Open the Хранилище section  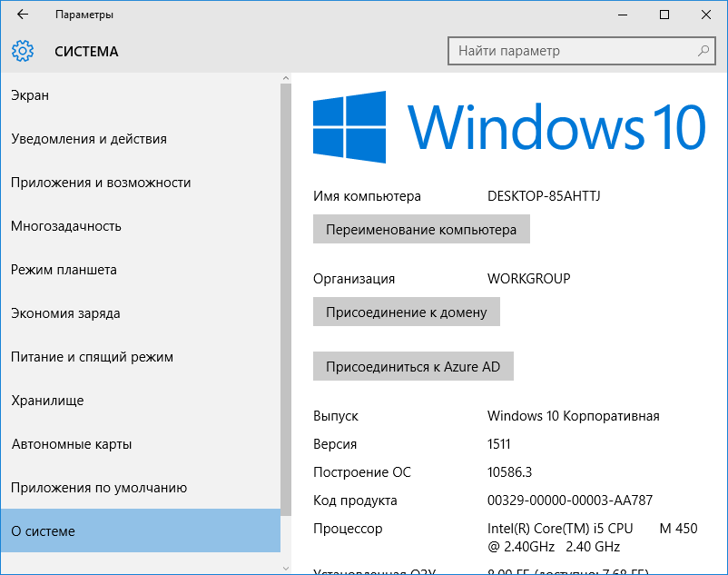click(140, 401)
